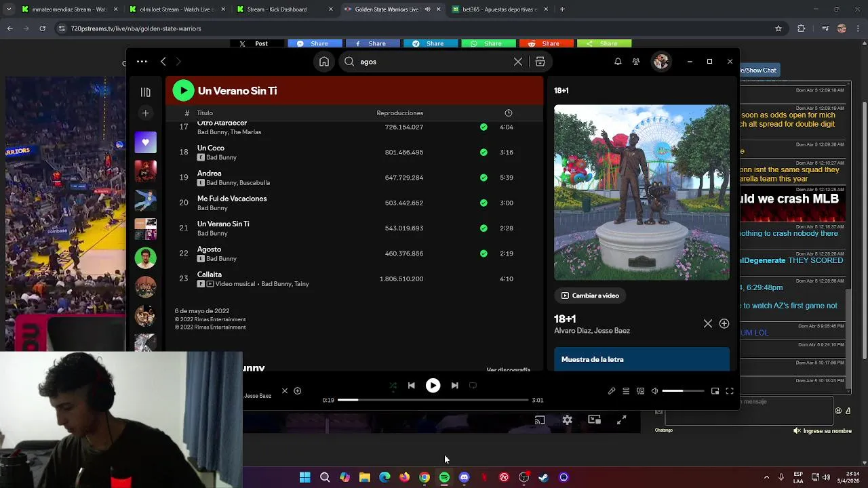Open Spotify profile avatar menu
The image size is (868, 488).
(661, 62)
